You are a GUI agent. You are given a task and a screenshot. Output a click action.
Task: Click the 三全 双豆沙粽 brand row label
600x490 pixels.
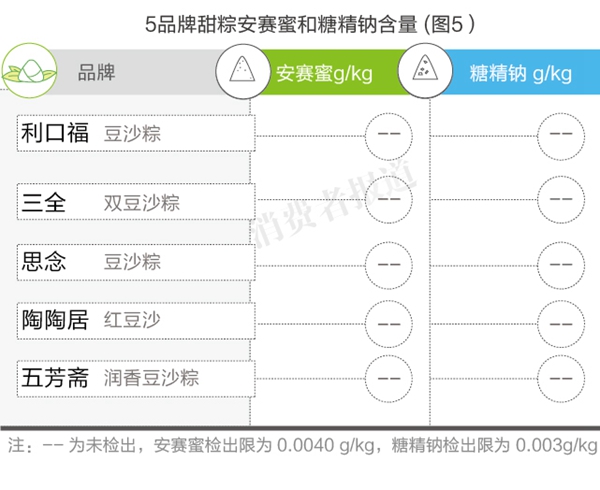[x=136, y=203]
